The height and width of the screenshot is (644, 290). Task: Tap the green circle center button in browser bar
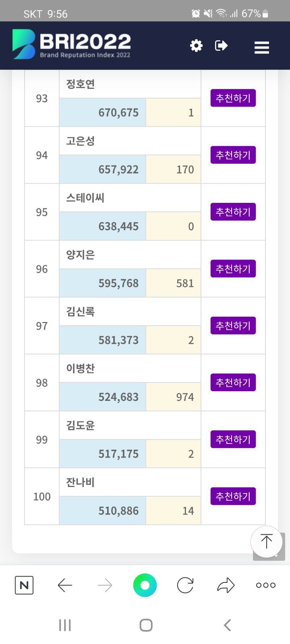click(x=145, y=585)
